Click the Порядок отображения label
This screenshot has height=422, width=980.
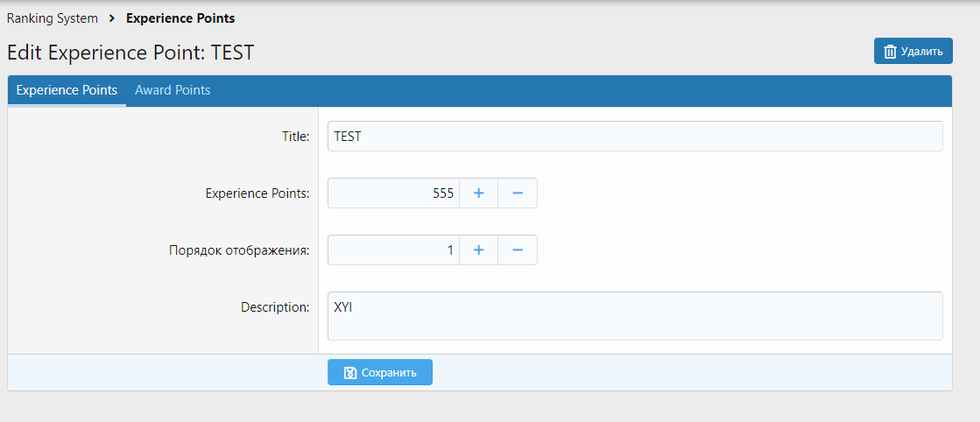[x=239, y=250]
